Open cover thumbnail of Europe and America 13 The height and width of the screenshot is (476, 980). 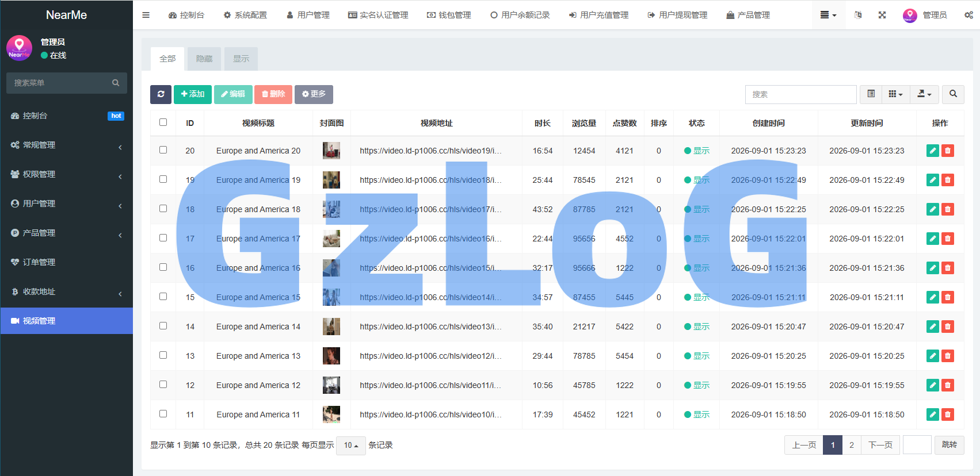point(331,356)
